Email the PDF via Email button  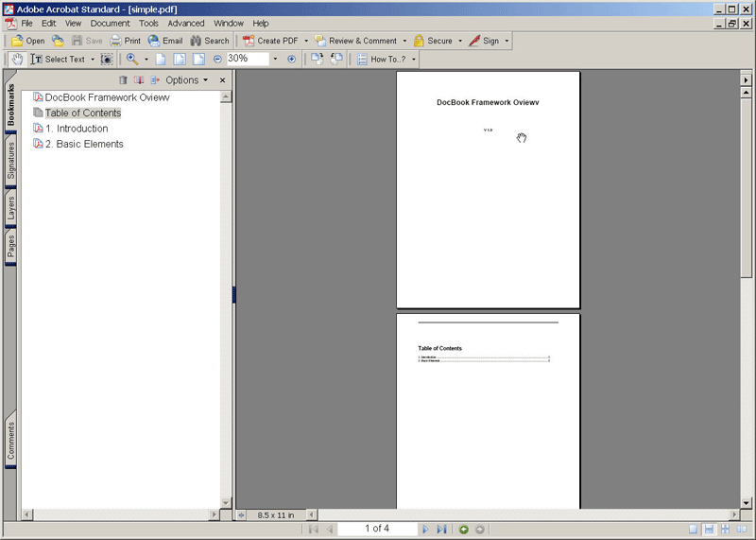165,41
